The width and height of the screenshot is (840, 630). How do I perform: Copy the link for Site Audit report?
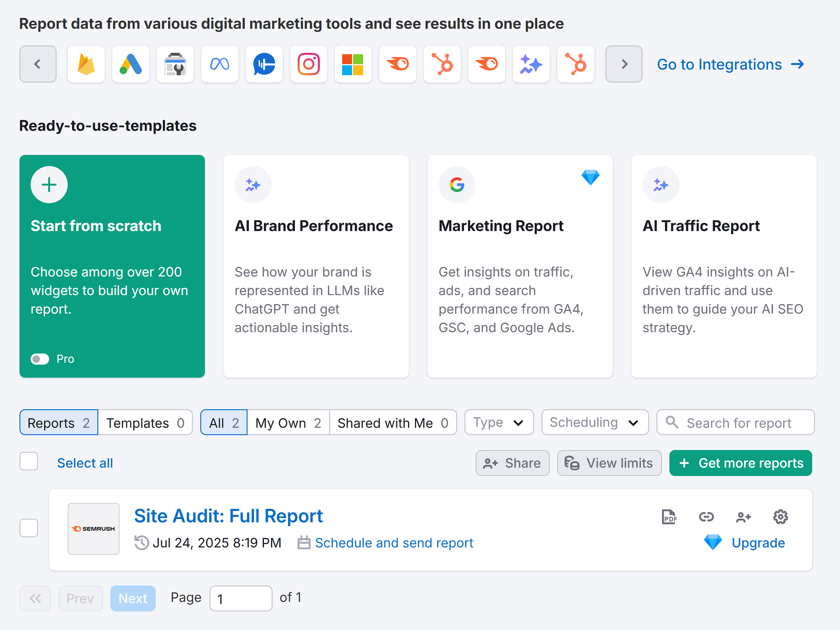click(x=706, y=517)
